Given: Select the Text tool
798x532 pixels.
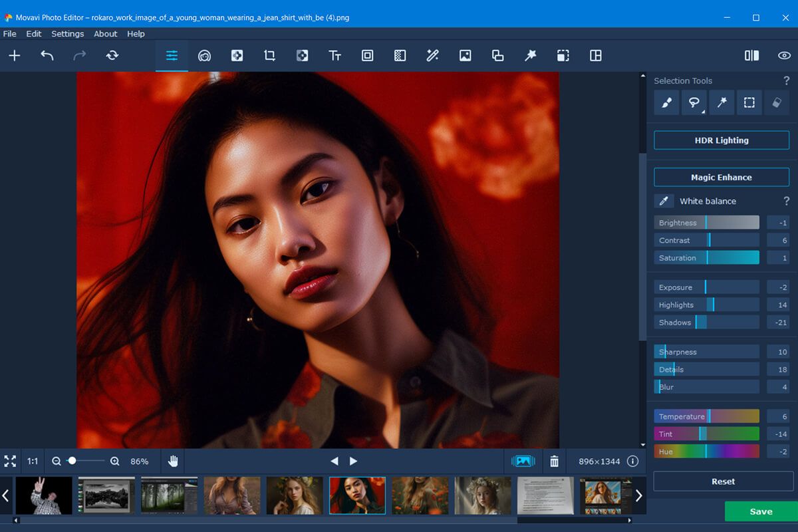Looking at the screenshot, I should coord(335,56).
